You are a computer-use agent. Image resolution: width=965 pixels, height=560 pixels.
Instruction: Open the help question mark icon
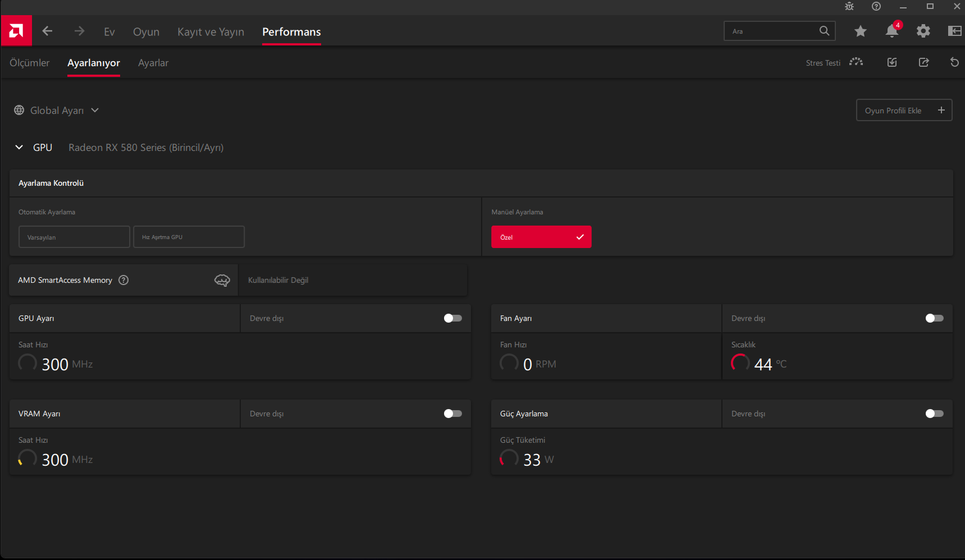point(876,7)
